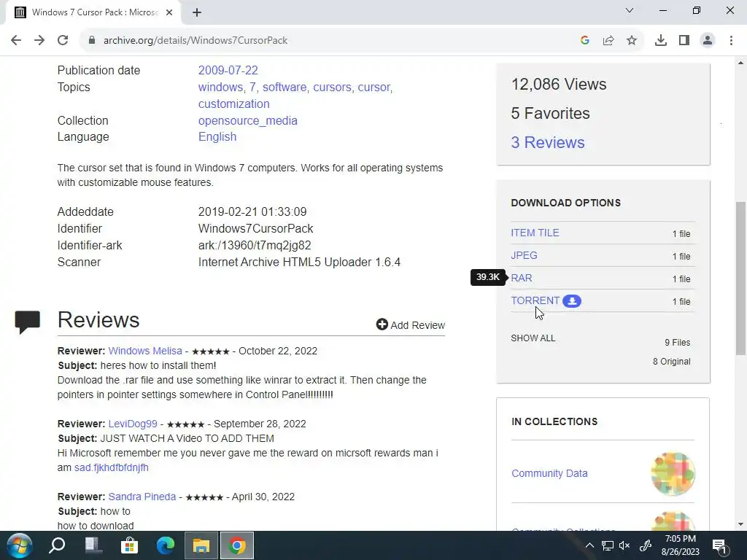Screen dimensions: 747x560
Task: Open the English language link
Action: coord(217,136)
